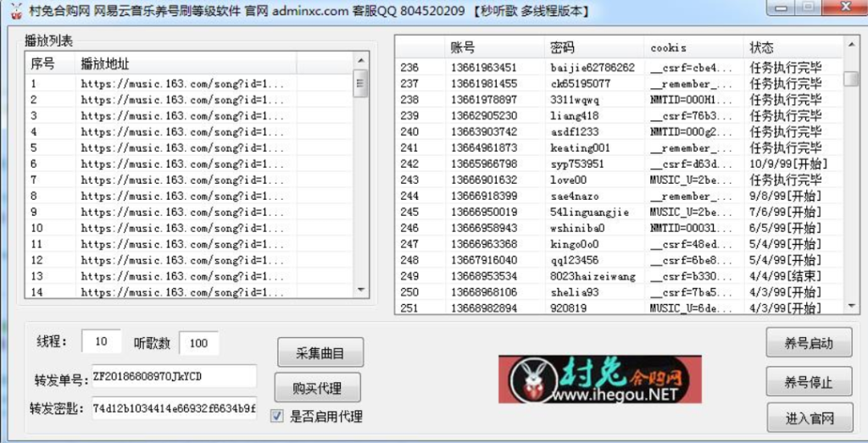Screen dimensions: 868x443
Task: Click status 7/6/99[开始] in row 245
Action: tap(786, 213)
